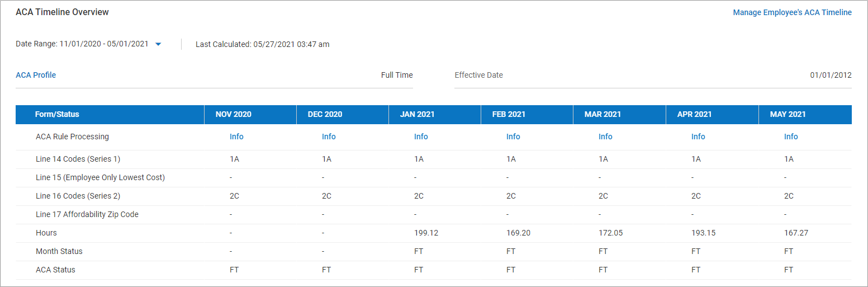Select hours value 172.05

coord(610,233)
